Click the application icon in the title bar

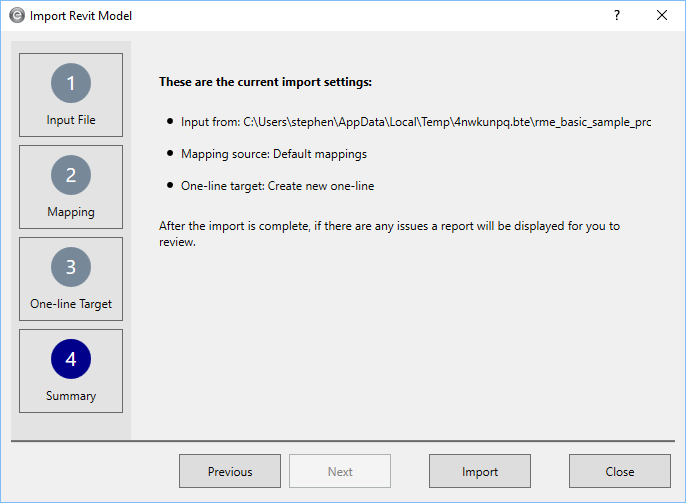16,16
